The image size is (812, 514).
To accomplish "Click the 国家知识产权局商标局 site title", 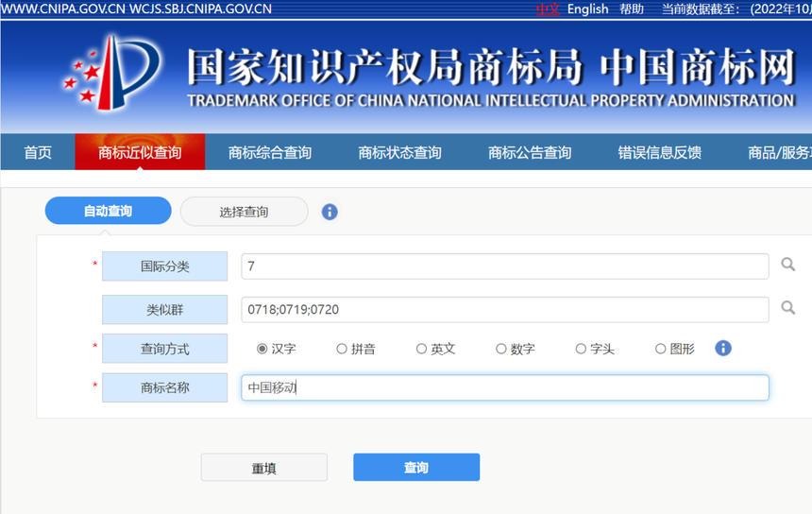I will [x=384, y=67].
